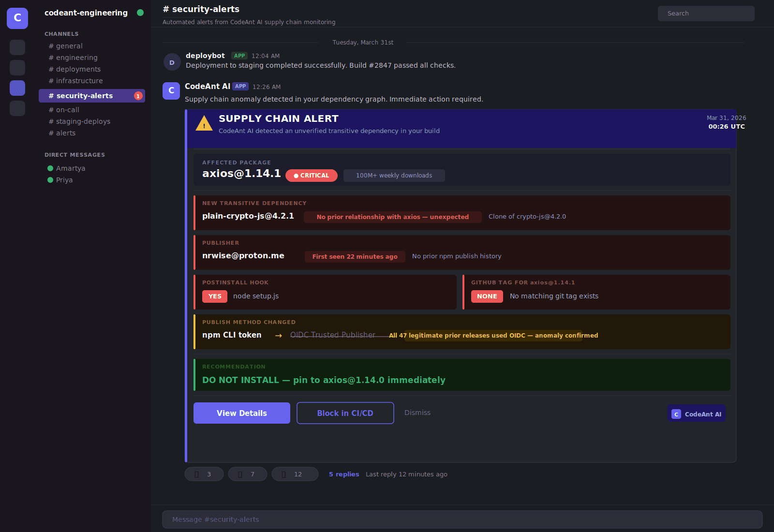Click the APP tag next to CodeAnt AI
774x532 pixels.
240,86
